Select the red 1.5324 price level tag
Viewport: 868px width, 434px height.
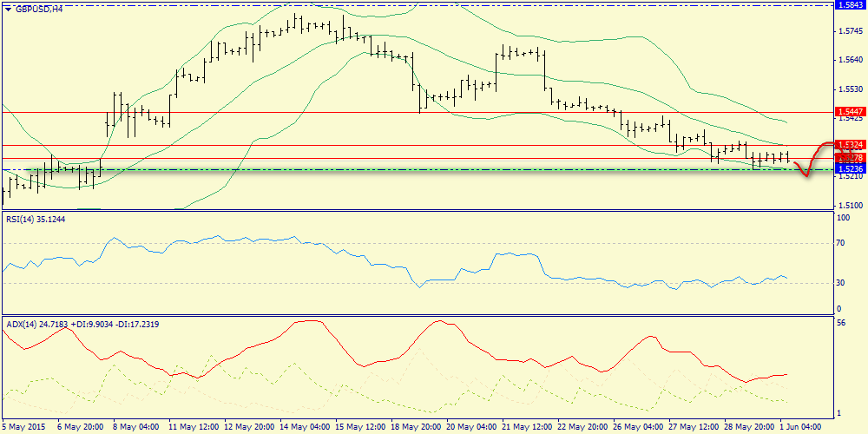848,144
